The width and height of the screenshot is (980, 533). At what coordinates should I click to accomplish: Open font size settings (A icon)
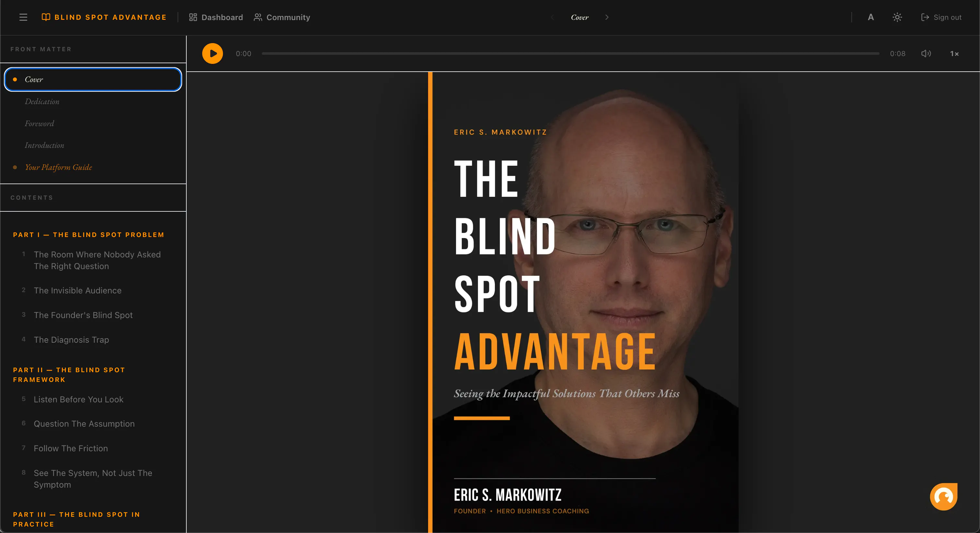pos(871,17)
